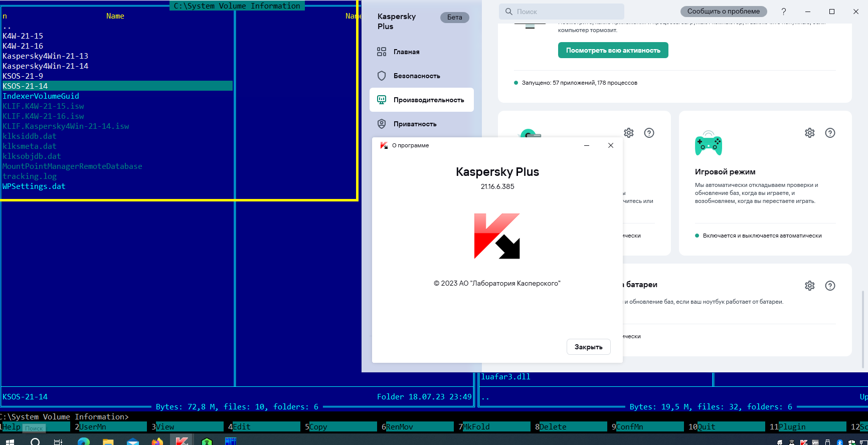Click 7MkFold in Far key bar
The height and width of the screenshot is (445, 868).
[x=494, y=427]
